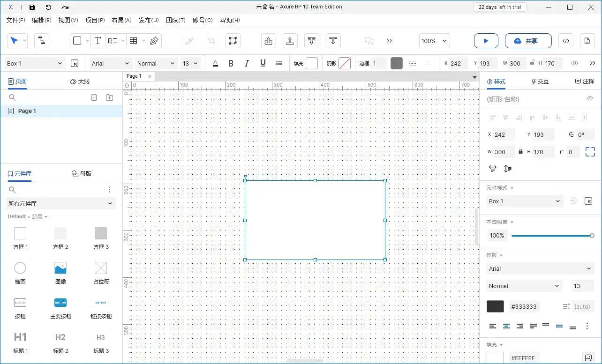The width and height of the screenshot is (602, 364).
Task: Open the Arial font dropdown in toolbar
Action: [x=111, y=63]
